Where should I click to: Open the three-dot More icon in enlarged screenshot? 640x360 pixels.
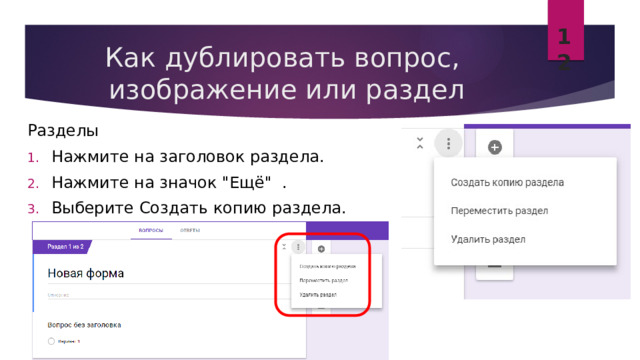click(448, 144)
